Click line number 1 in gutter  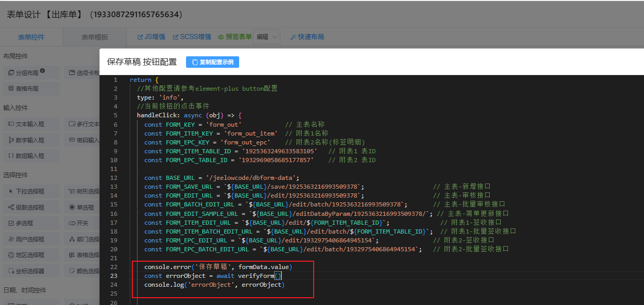pyautogui.click(x=115, y=80)
